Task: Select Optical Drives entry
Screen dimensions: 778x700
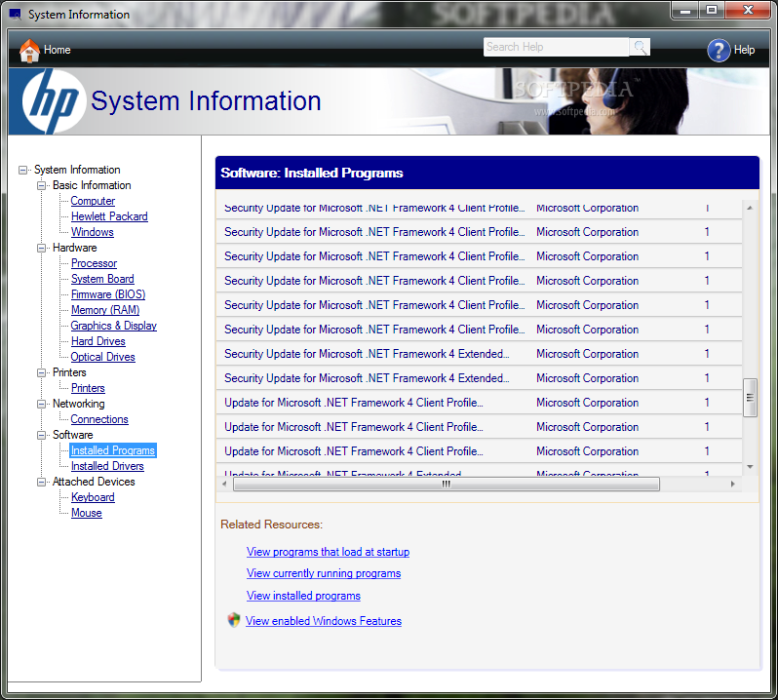Action: [102, 357]
